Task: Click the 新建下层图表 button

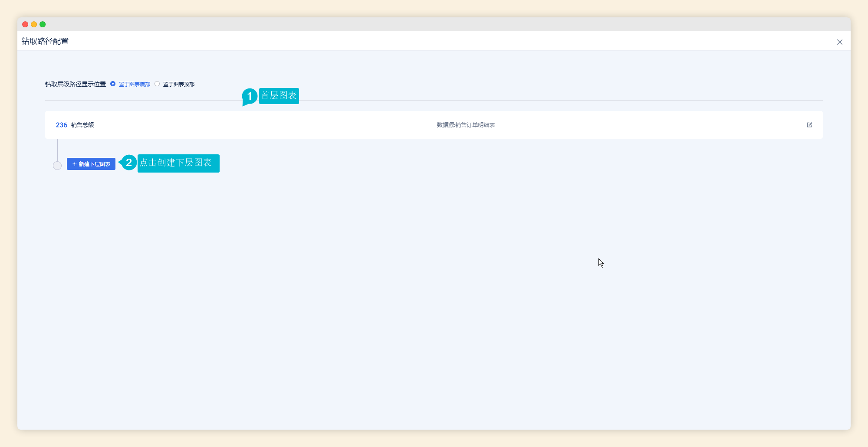Action: (91, 164)
